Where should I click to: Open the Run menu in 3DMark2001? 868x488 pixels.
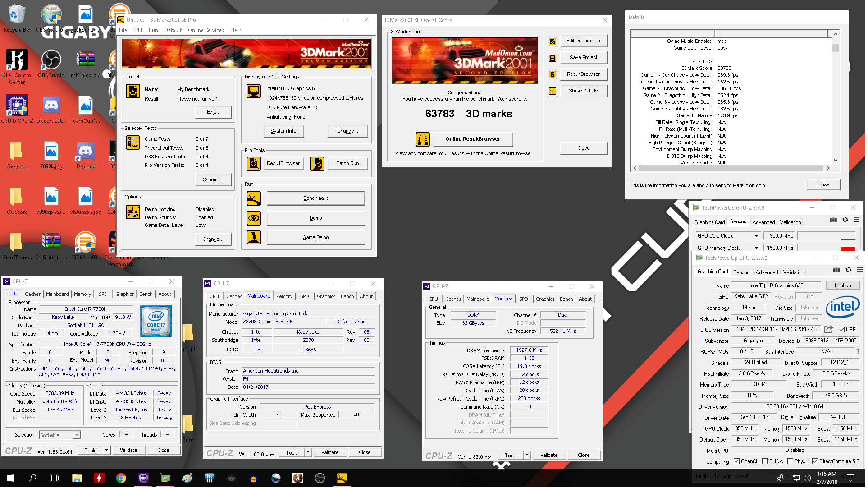154,31
